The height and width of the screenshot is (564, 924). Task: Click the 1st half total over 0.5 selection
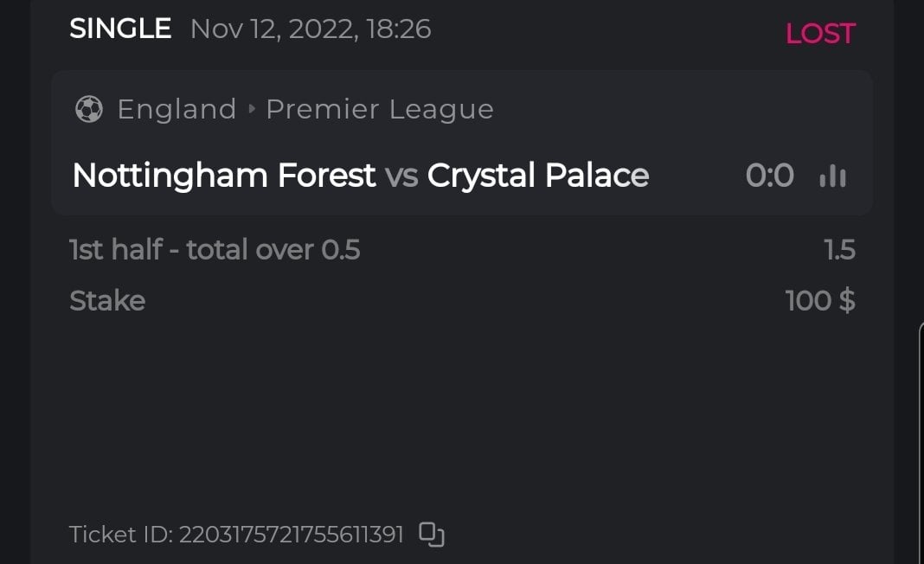(x=215, y=250)
